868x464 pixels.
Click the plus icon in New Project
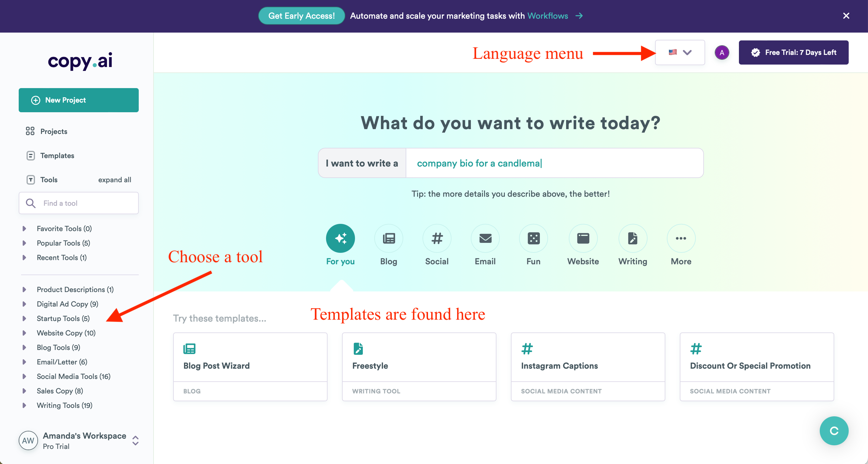35,100
